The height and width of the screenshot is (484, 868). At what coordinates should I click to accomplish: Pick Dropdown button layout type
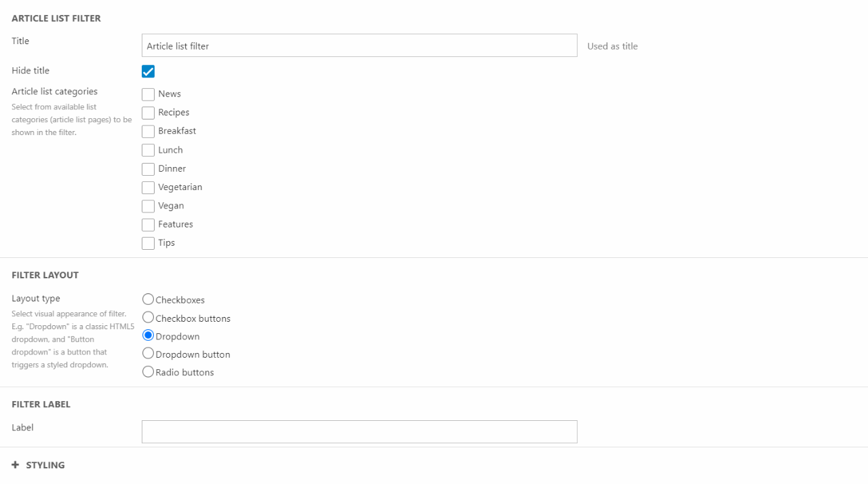(x=148, y=354)
